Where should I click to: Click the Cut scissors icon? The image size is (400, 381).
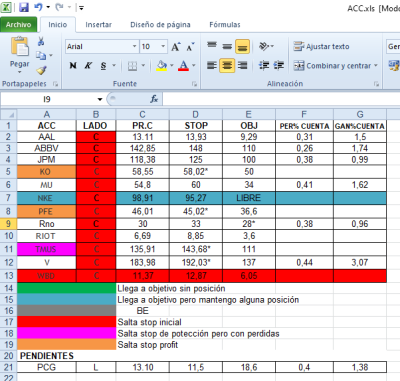tap(41, 42)
